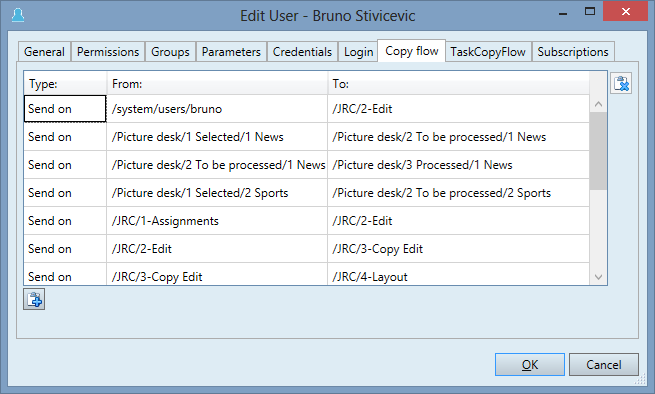This screenshot has width=655, height=394.
Task: Select From cell /Picture desk/1 Selected/1 News
Action: click(217, 137)
